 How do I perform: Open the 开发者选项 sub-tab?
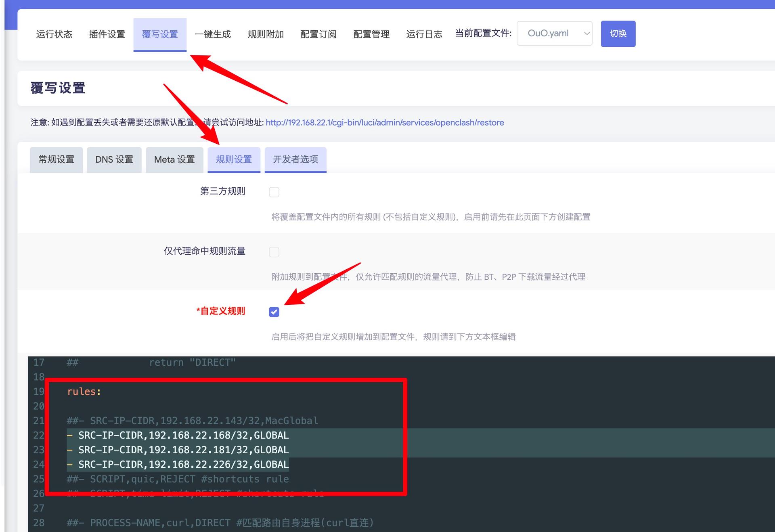click(295, 160)
